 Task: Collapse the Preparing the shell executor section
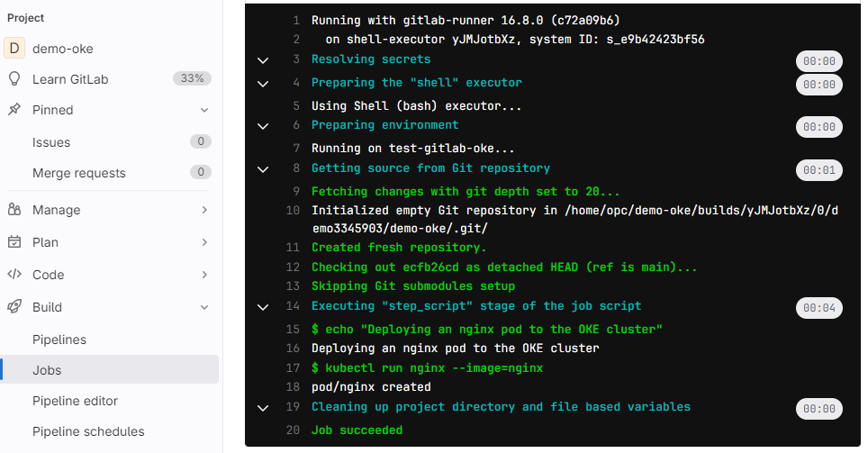263,84
